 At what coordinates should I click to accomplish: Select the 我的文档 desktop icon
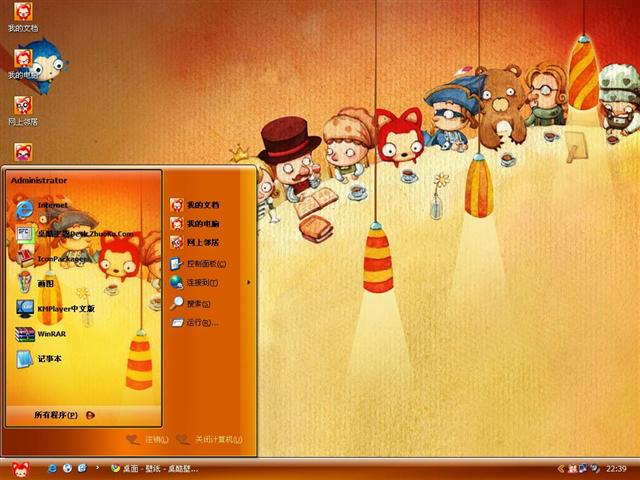[23, 17]
